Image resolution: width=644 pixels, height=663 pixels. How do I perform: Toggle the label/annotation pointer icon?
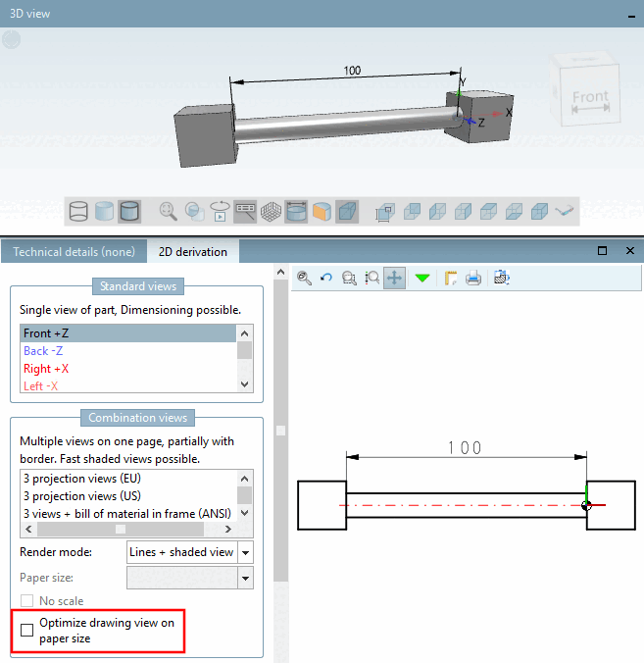click(x=245, y=211)
